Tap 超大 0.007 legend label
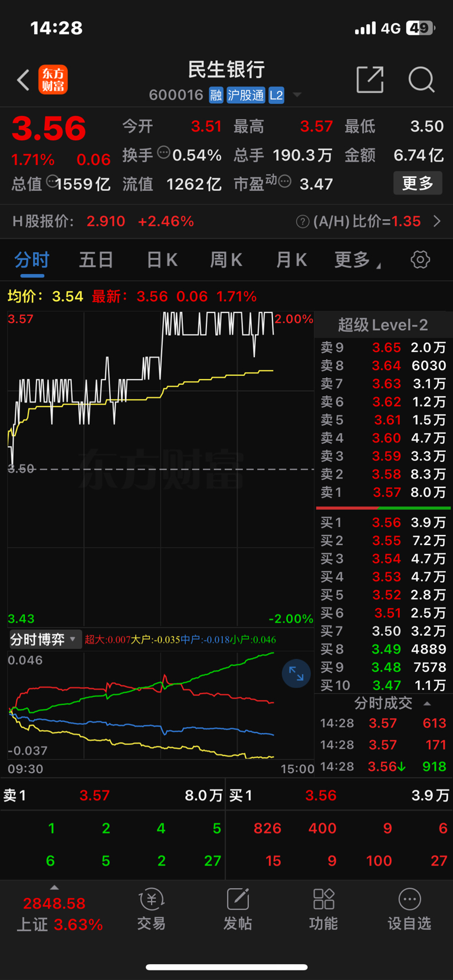The height and width of the screenshot is (980, 453). [107, 640]
